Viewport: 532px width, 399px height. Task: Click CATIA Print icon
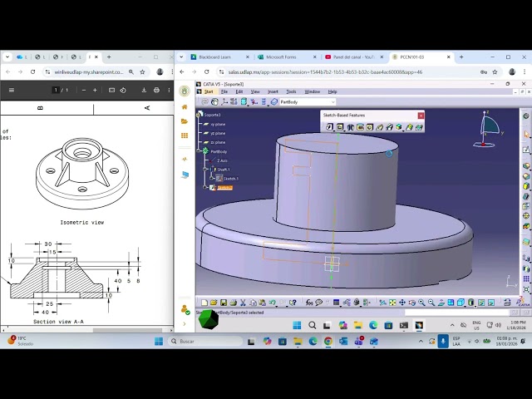click(233, 303)
